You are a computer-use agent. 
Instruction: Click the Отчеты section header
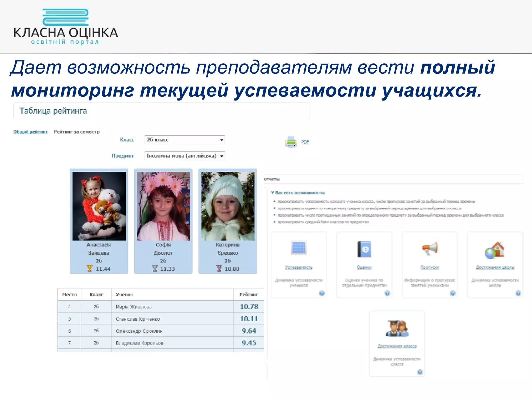point(272,179)
